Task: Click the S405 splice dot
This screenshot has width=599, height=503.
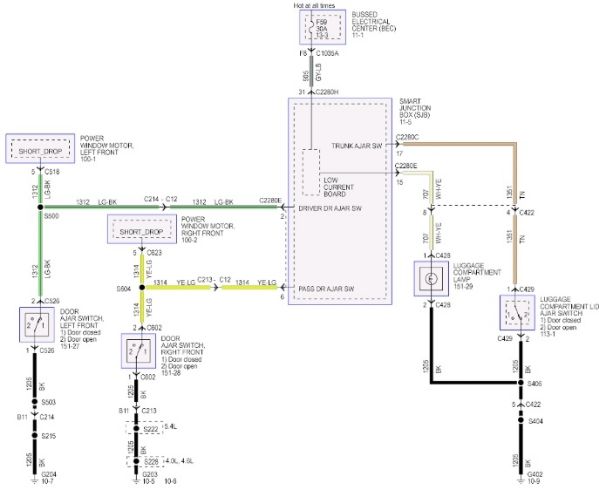Action: click(520, 383)
